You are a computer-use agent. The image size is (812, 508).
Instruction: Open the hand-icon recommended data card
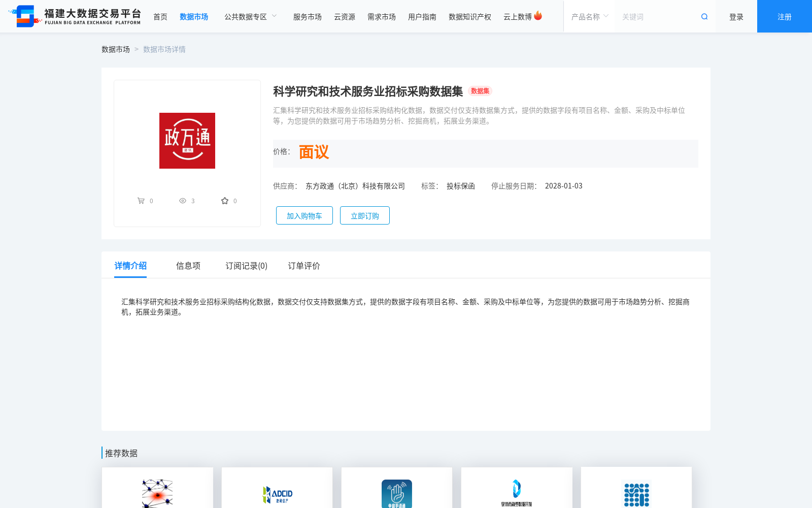click(397, 488)
